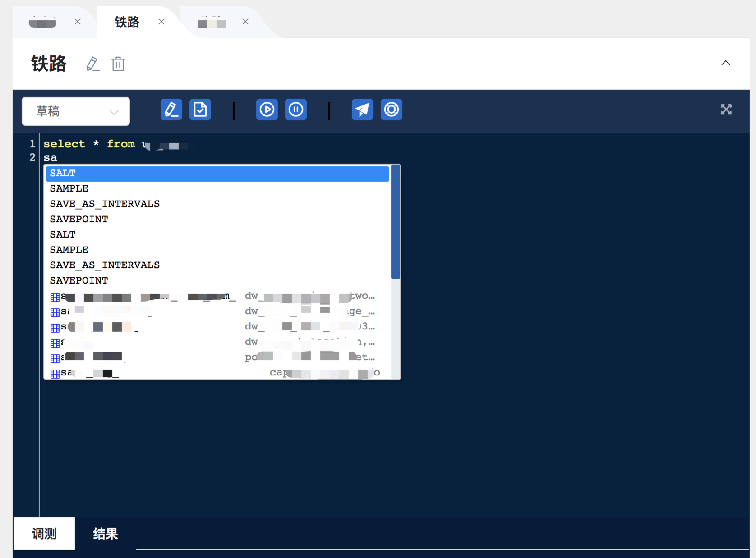This screenshot has width=756, height=558.
Task: Choose second SAVE_AS_INTERVALS suggestion
Action: (x=217, y=265)
